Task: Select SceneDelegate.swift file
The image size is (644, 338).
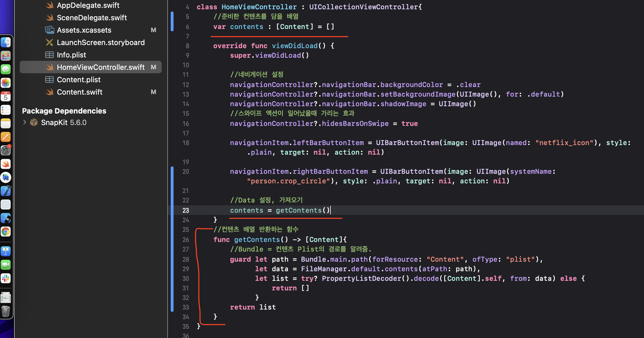Action: point(92,18)
